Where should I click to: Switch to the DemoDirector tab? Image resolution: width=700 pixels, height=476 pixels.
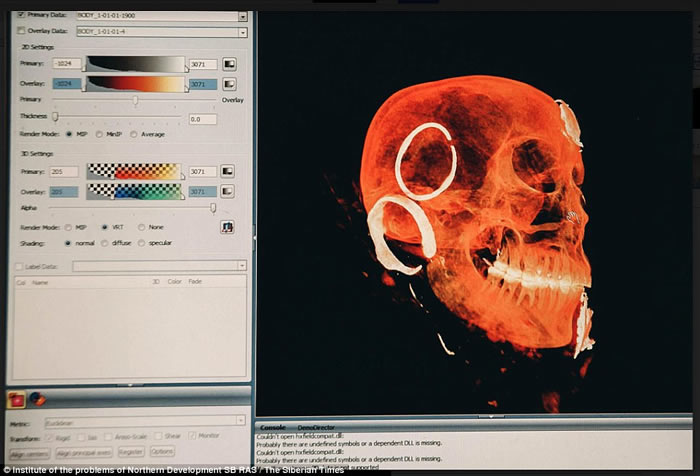point(316,427)
